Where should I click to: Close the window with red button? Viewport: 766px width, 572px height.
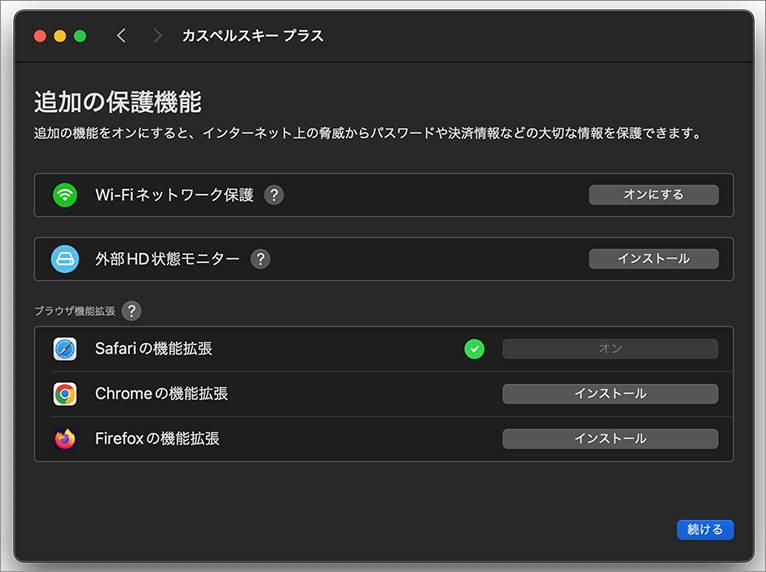tap(40, 36)
